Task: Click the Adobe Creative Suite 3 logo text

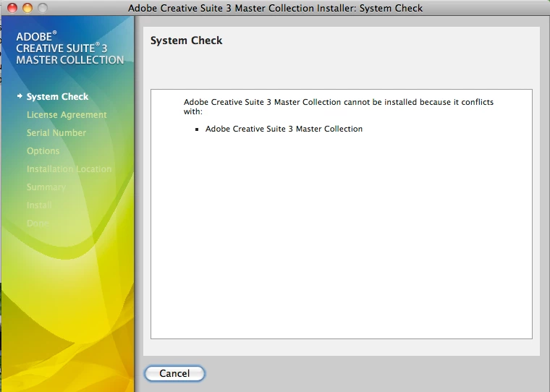Action: click(69, 48)
